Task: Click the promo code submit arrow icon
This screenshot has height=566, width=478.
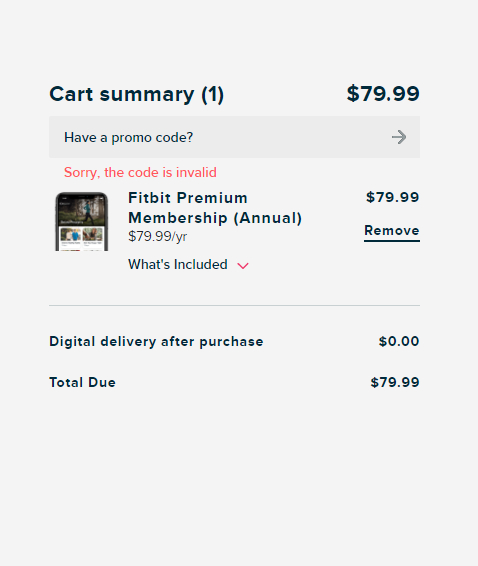Action: [x=399, y=137]
